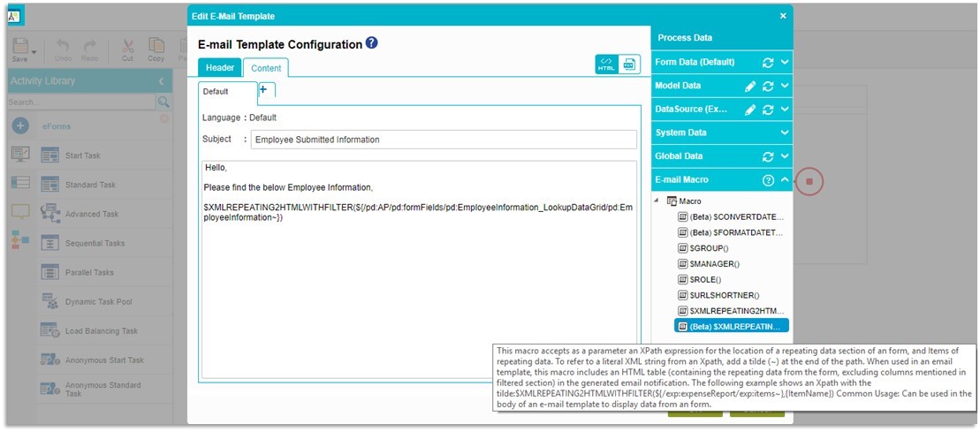The image size is (980, 432).
Task: Edit Model Data with pencil icon
Action: [750, 87]
